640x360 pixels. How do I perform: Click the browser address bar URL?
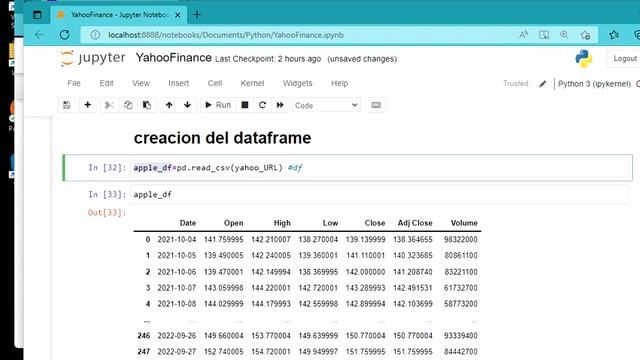(x=226, y=35)
